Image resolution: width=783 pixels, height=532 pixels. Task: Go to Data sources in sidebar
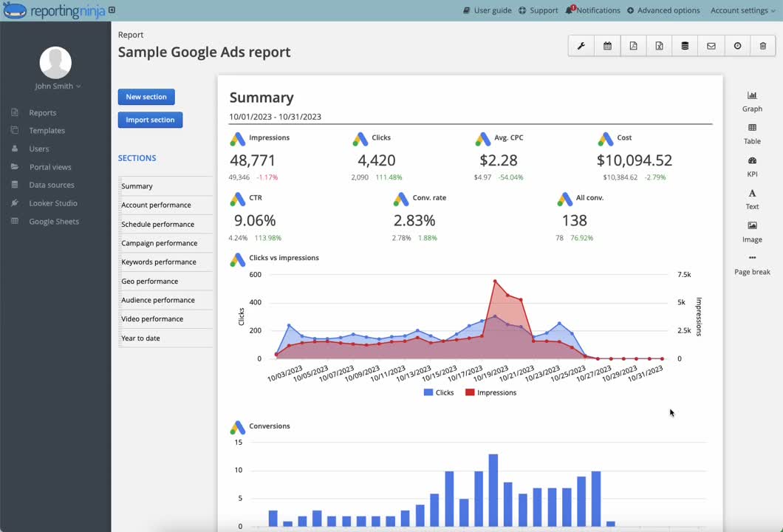[51, 185]
